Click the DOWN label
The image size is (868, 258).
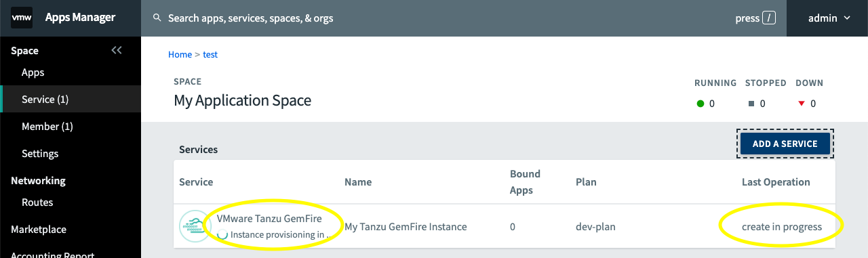pyautogui.click(x=810, y=83)
